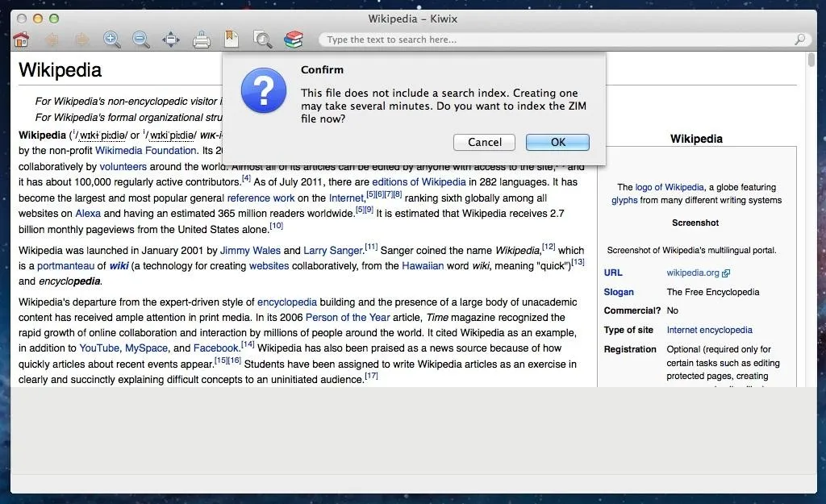Open the library stack-of-books icon

(x=294, y=40)
